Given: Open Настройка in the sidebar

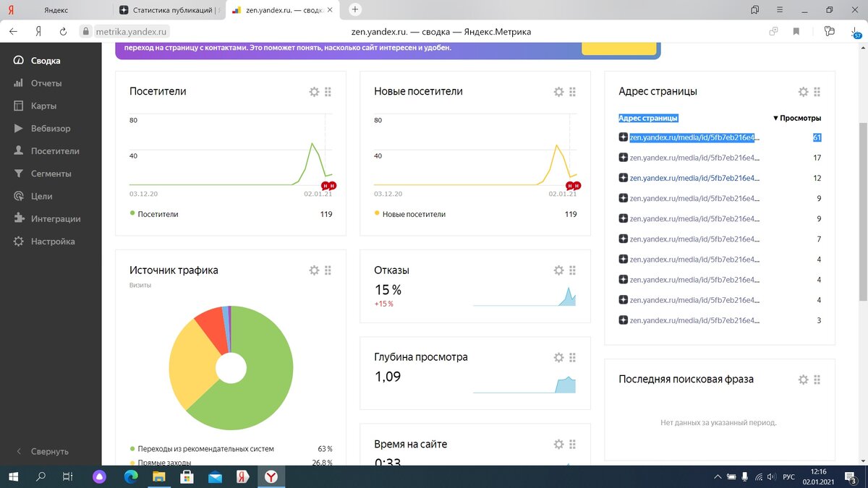Looking at the screenshot, I should (x=45, y=241).
